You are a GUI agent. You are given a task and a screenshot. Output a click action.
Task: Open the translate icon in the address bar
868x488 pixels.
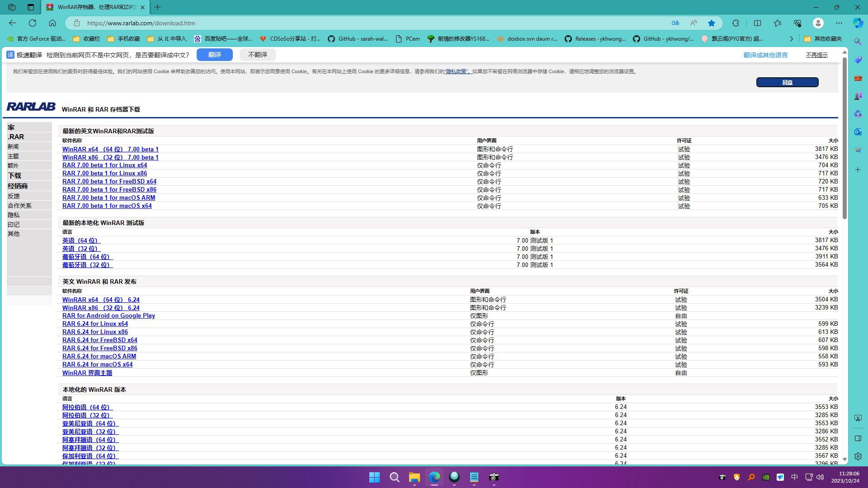675,23
